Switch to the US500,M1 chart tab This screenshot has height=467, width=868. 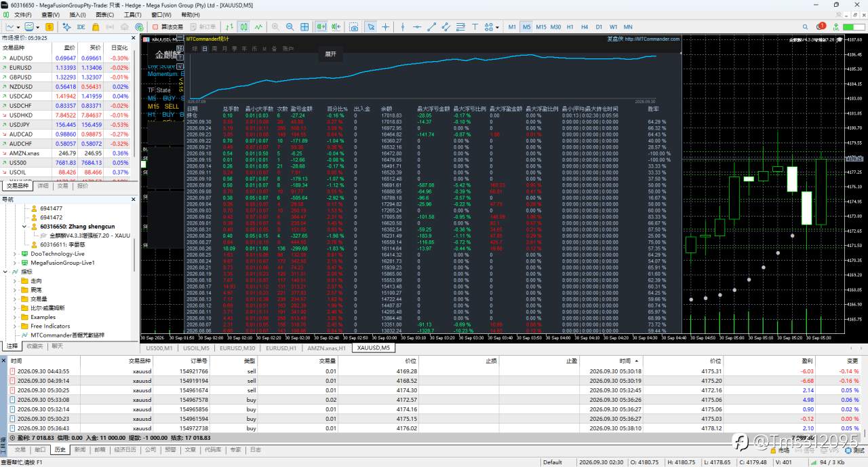(x=159, y=348)
